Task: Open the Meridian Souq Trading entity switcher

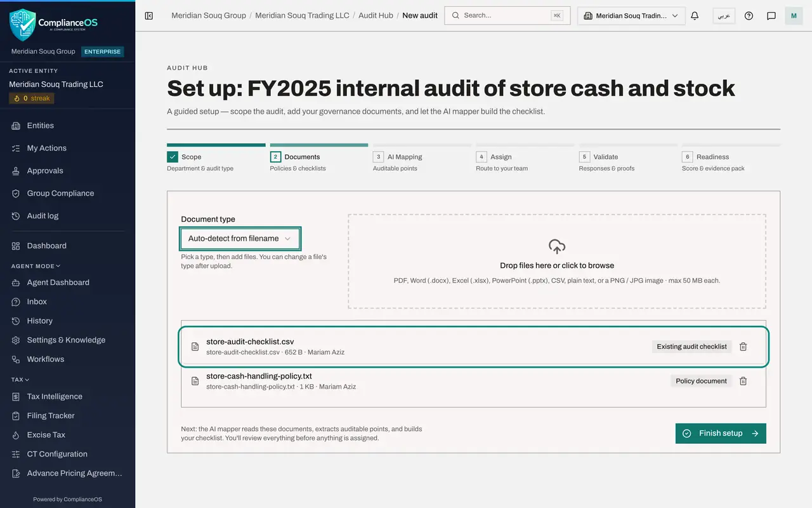Action: click(631, 15)
